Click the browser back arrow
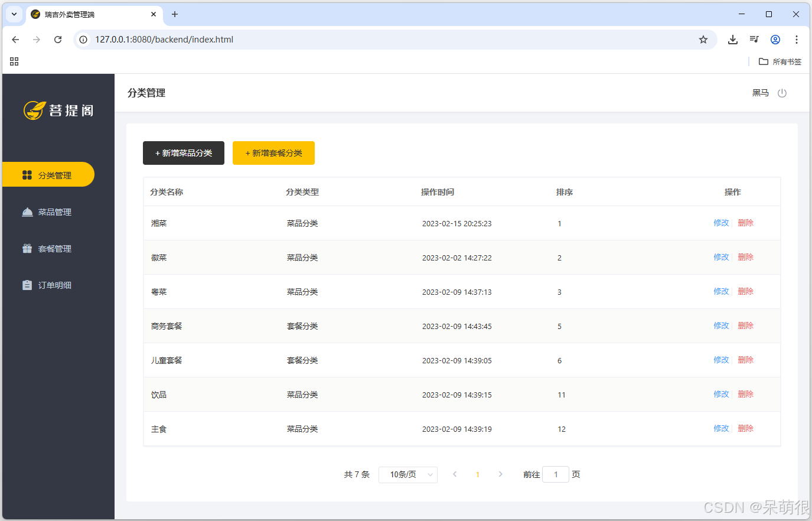Viewport: 812px width, 521px height. [15, 40]
